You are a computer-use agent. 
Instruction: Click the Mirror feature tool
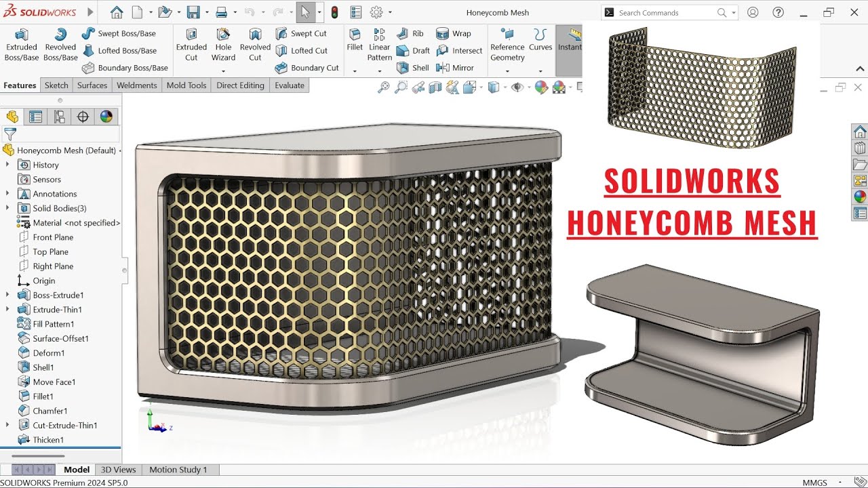point(455,68)
